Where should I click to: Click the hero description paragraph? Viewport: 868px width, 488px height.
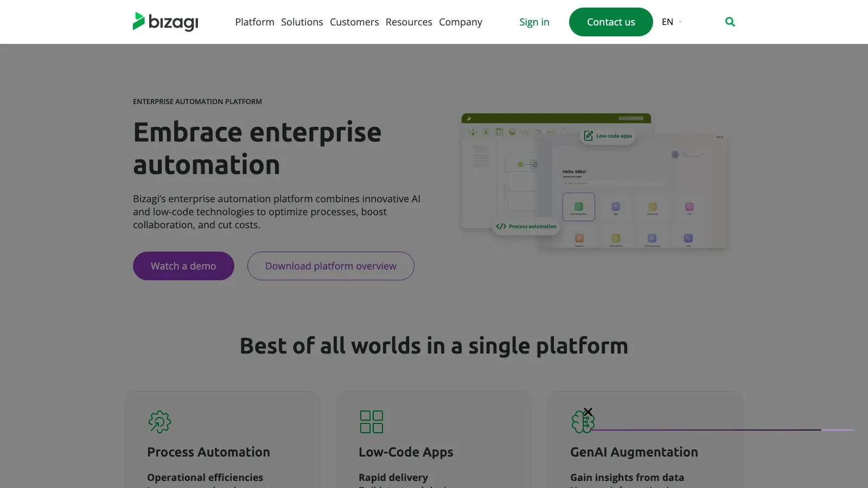coord(277,211)
